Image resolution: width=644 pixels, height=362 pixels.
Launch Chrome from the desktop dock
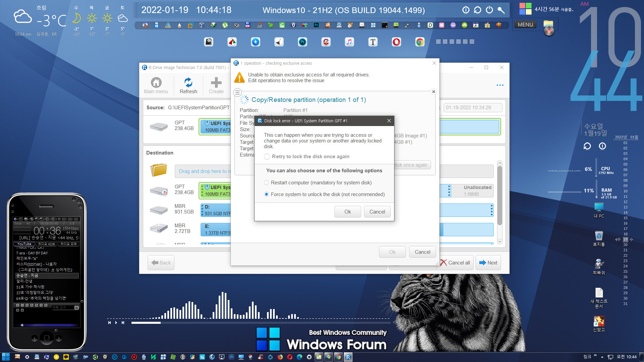coord(420,42)
